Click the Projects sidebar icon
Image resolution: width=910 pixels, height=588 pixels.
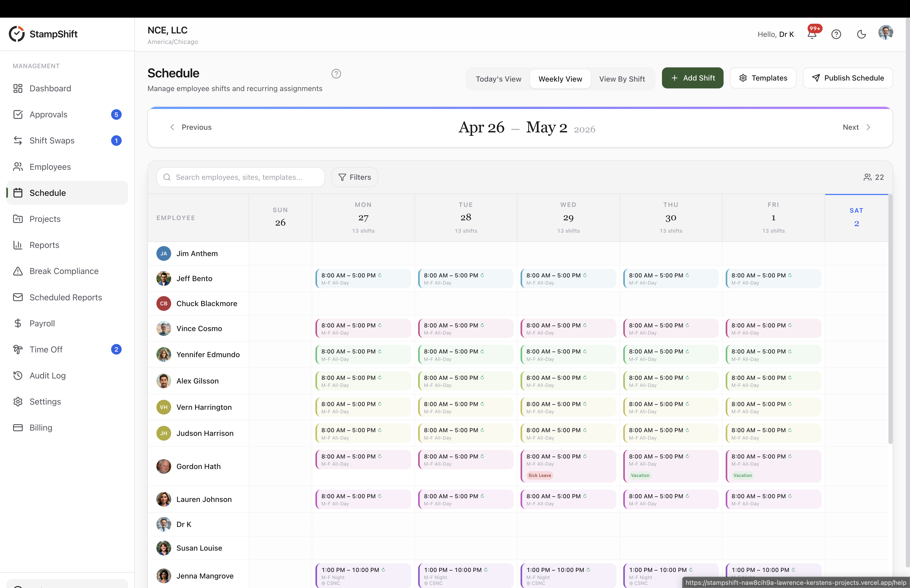18,219
